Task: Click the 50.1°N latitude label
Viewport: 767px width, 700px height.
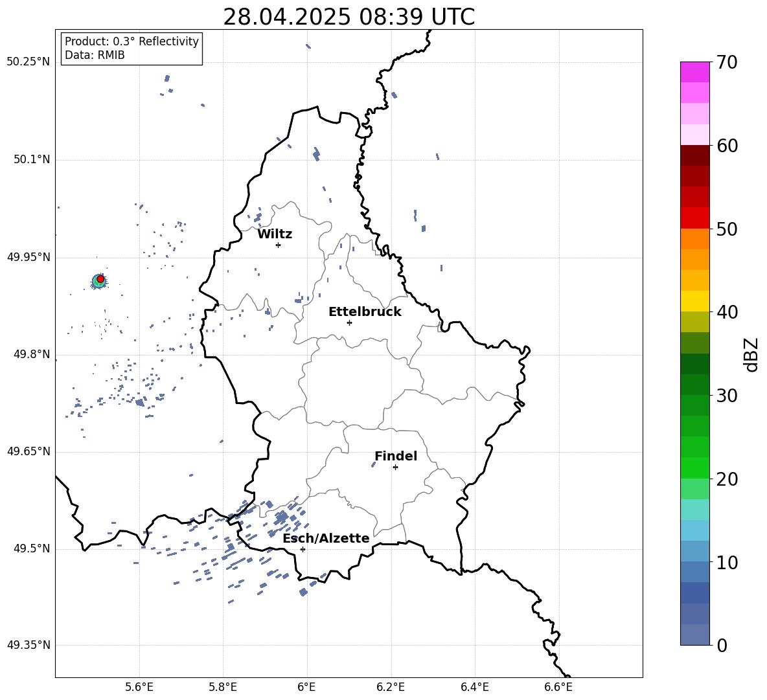Action: pyautogui.click(x=32, y=160)
